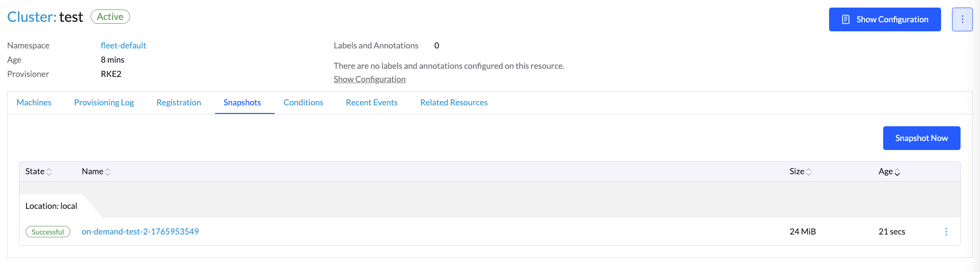Image resolution: width=980 pixels, height=272 pixels.
Task: Open snapshot row three-dot actions menu
Action: pyautogui.click(x=946, y=232)
